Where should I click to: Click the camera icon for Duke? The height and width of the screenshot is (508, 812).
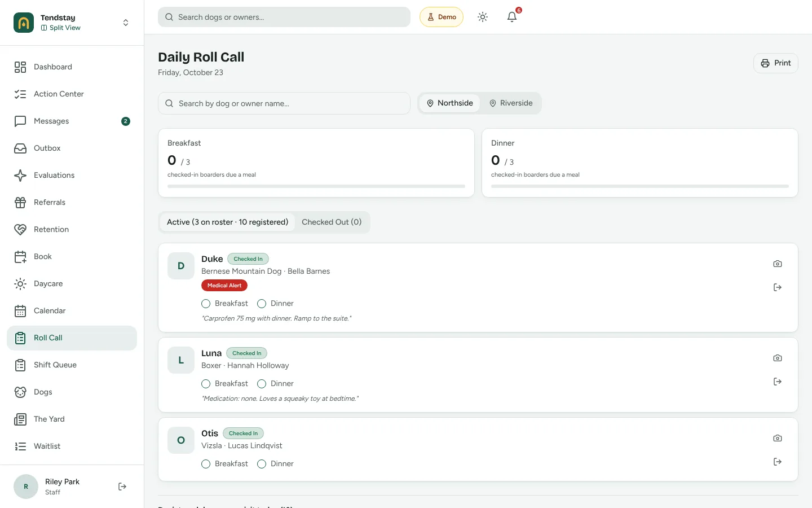[778, 264]
